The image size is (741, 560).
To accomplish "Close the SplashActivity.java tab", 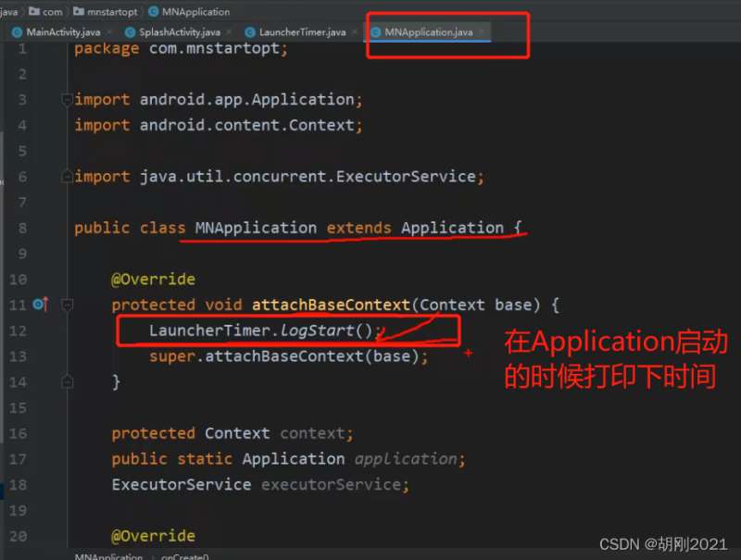I will tap(229, 32).
